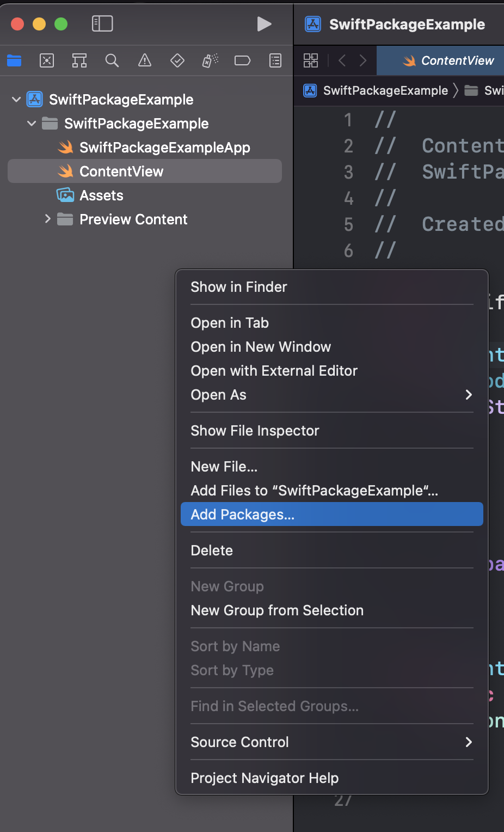This screenshot has width=504, height=832.
Task: Click the related items grid icon
Action: pyautogui.click(x=311, y=60)
